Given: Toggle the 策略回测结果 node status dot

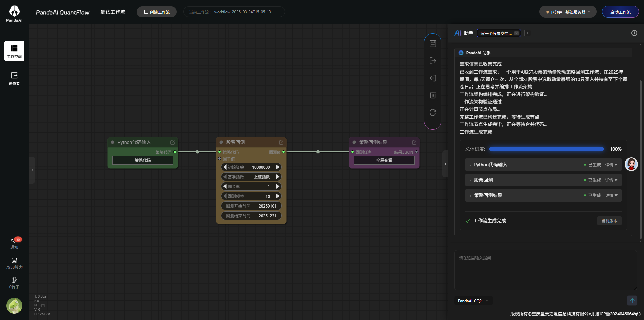Looking at the screenshot, I should point(354,142).
